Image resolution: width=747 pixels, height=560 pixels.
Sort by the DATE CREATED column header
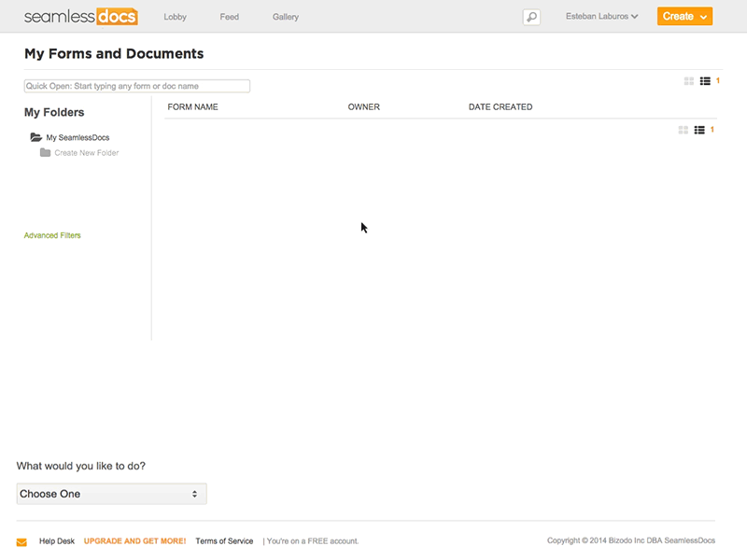tap(500, 107)
